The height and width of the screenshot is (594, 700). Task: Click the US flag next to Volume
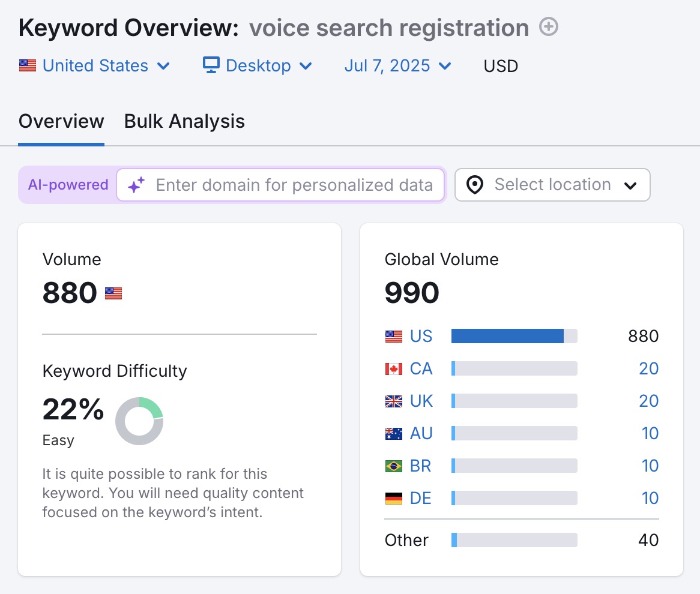point(113,293)
